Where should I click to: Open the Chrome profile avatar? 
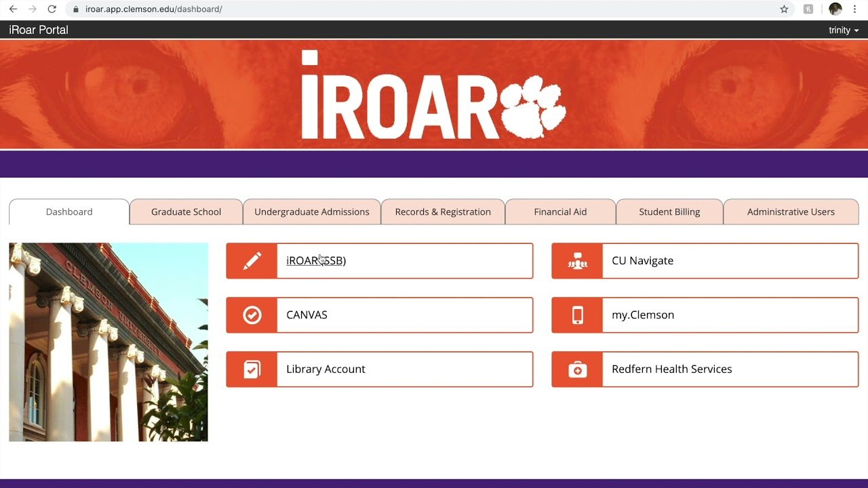[x=835, y=9]
